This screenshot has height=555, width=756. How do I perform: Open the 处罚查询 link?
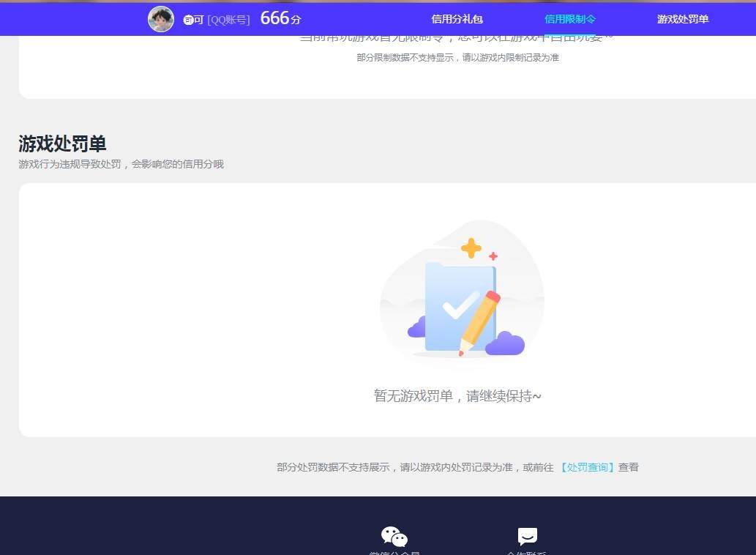coord(587,466)
